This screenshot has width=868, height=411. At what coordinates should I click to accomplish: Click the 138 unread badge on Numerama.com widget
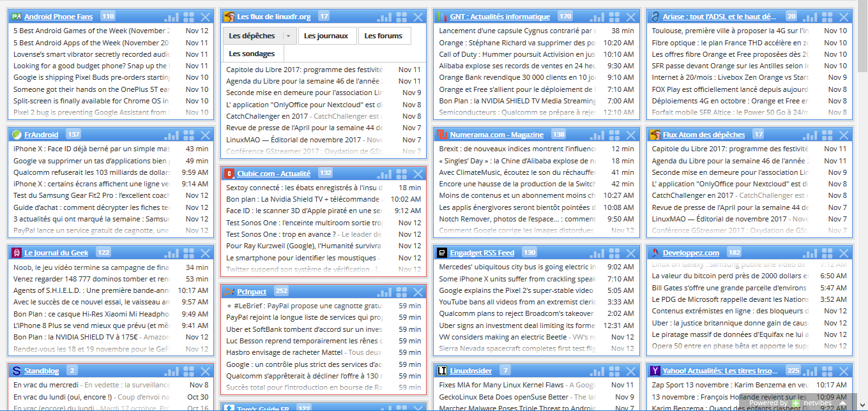point(559,135)
